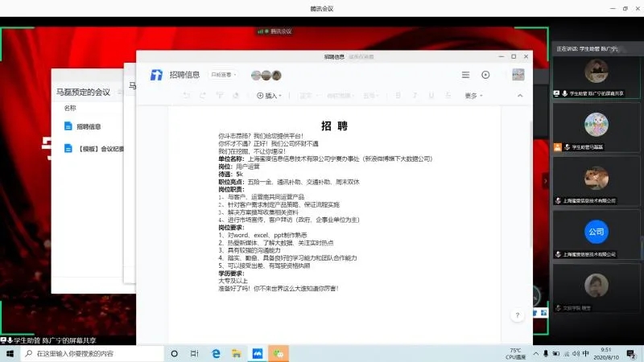Select the 公司 participant video tile

pos(595,232)
